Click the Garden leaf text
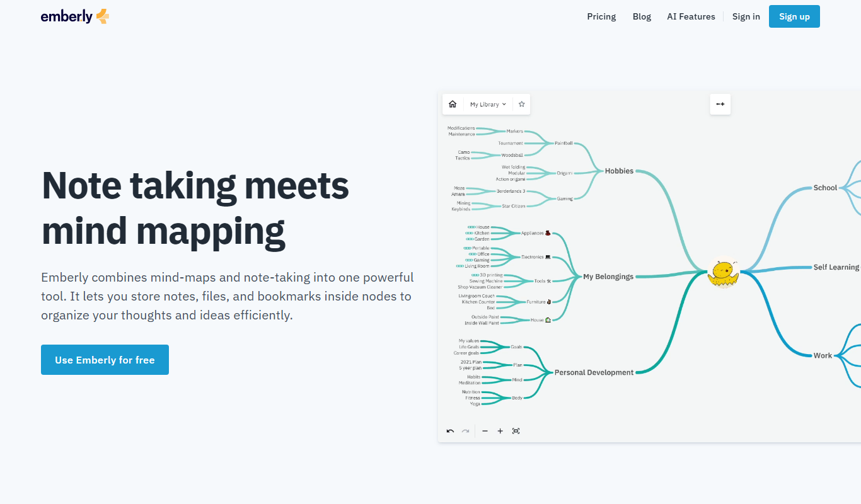The height and width of the screenshot is (504, 861). (482, 239)
